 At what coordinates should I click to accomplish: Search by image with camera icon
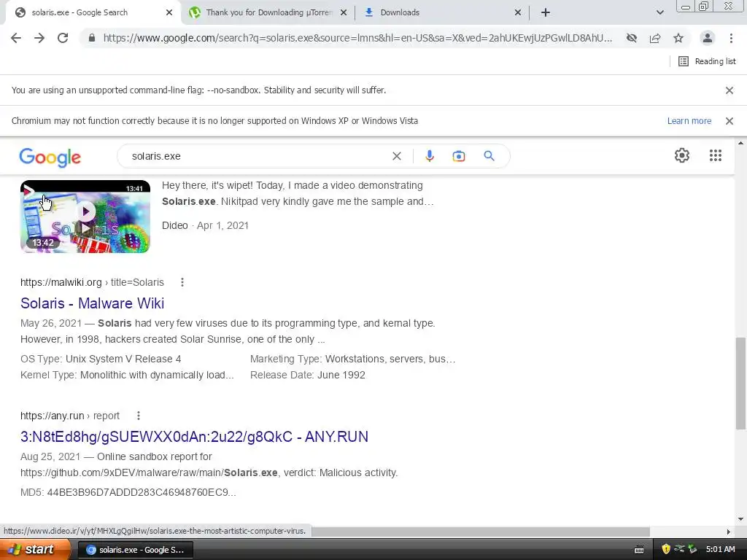458,156
